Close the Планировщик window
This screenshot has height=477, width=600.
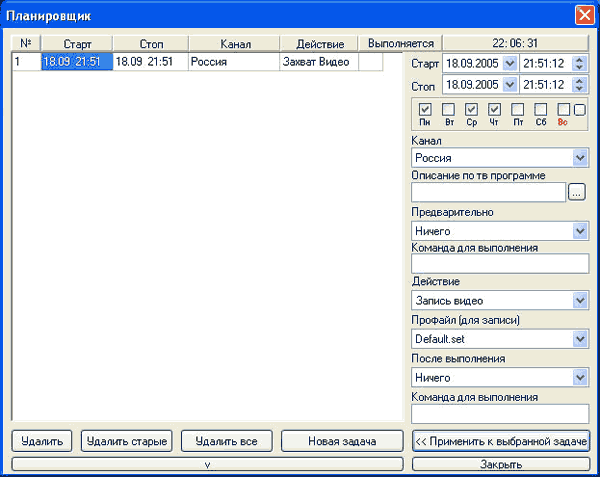point(585,16)
